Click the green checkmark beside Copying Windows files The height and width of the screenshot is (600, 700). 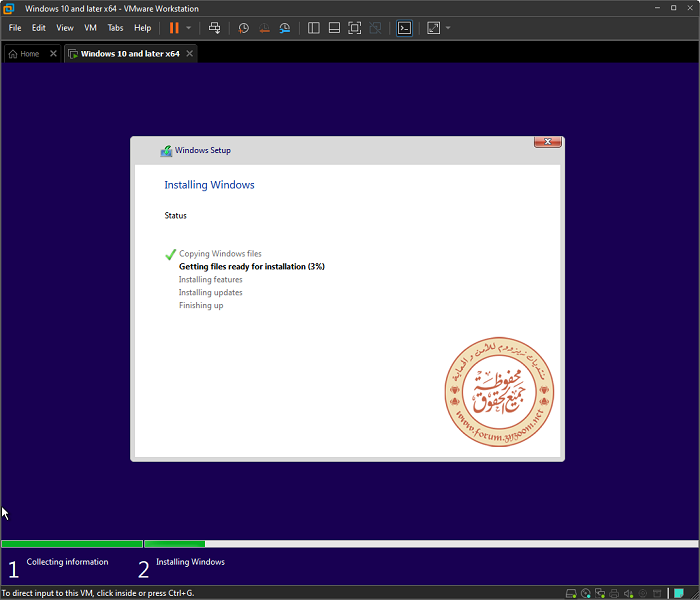pos(171,254)
